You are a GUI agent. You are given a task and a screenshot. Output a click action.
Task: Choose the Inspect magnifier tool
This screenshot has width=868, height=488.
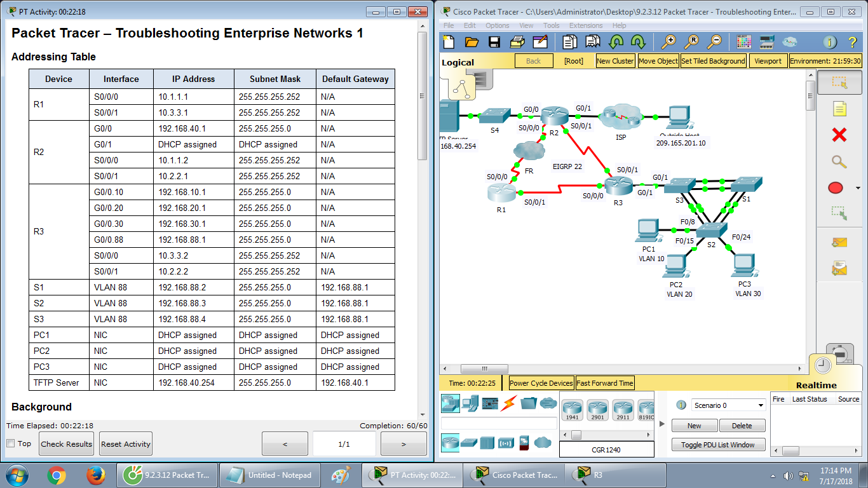tap(839, 161)
